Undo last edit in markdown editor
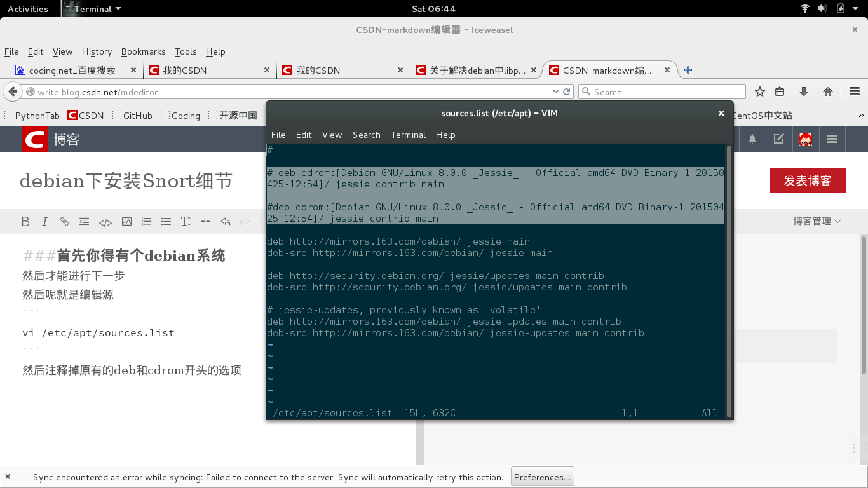 pos(225,221)
